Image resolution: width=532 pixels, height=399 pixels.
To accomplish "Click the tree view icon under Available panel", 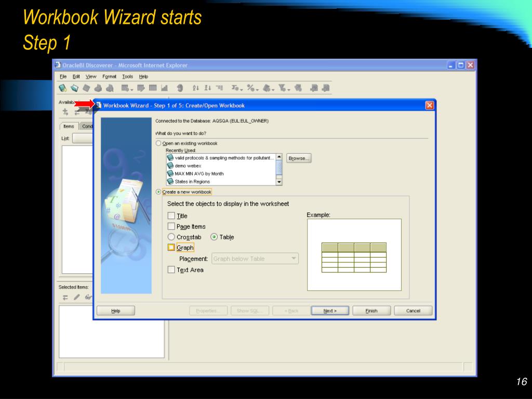I will click(x=65, y=112).
